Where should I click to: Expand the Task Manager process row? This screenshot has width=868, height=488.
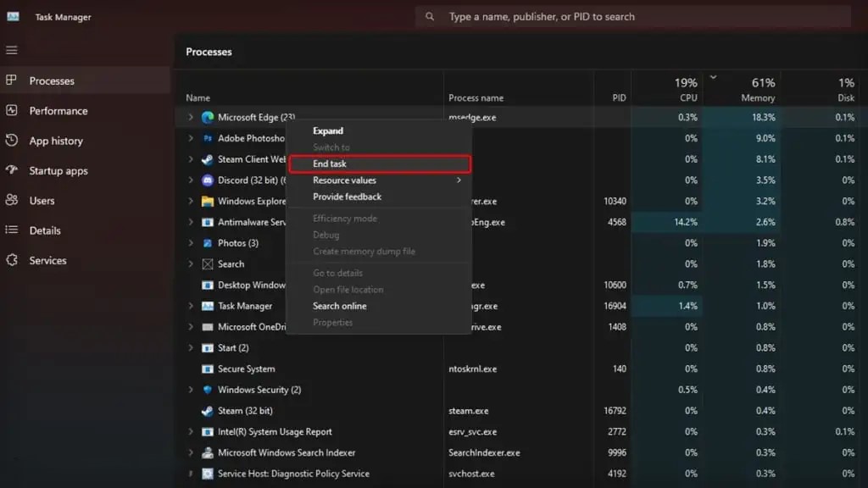191,306
